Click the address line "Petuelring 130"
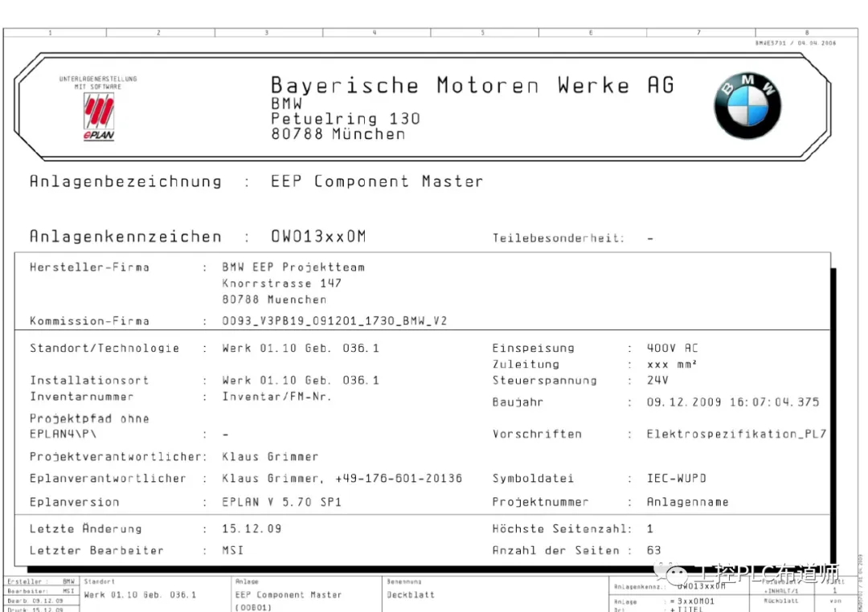This screenshot has width=868, height=612. click(346, 118)
